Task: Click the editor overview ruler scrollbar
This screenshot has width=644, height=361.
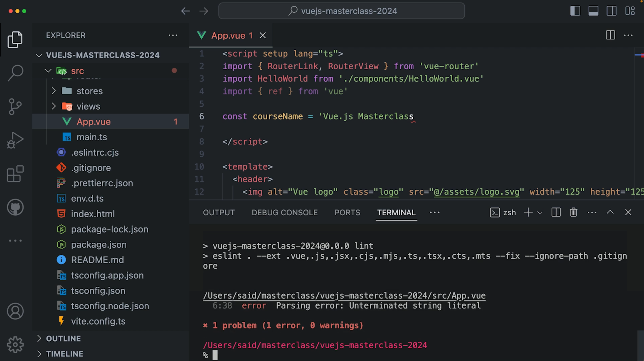Action: (639, 123)
